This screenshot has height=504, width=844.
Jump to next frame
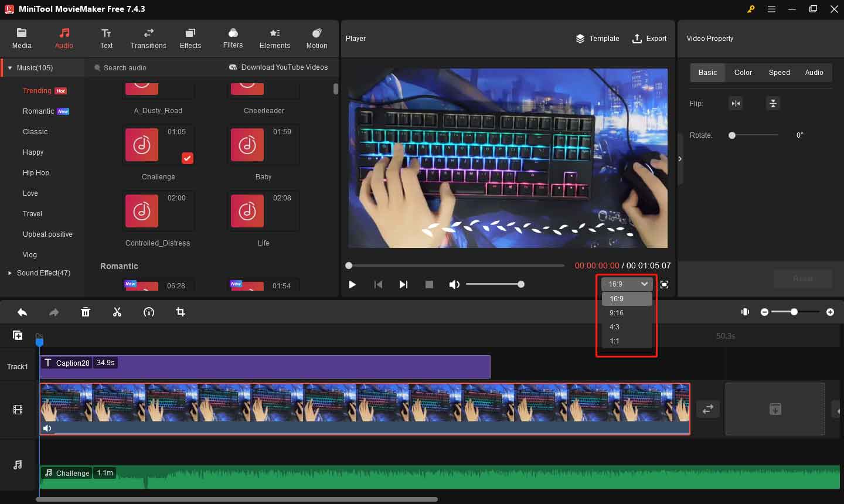click(x=403, y=285)
